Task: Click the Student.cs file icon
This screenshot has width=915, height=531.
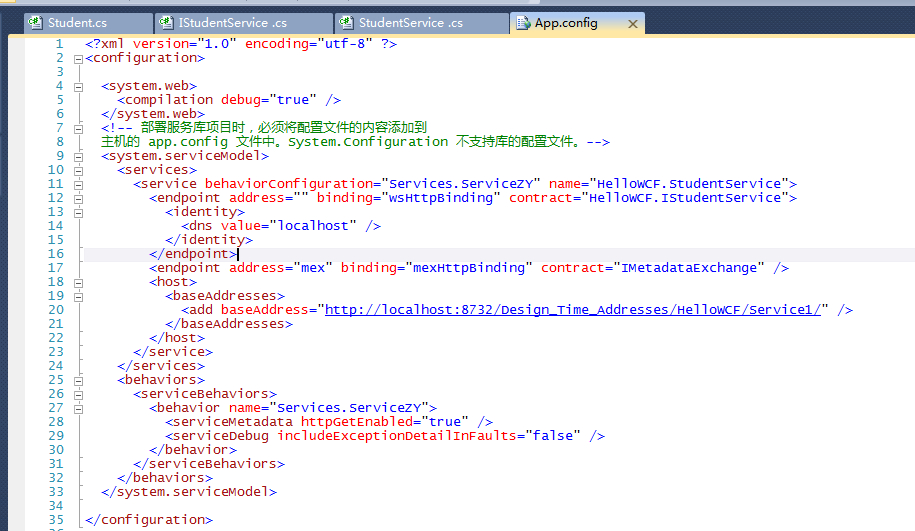Action: pos(35,23)
